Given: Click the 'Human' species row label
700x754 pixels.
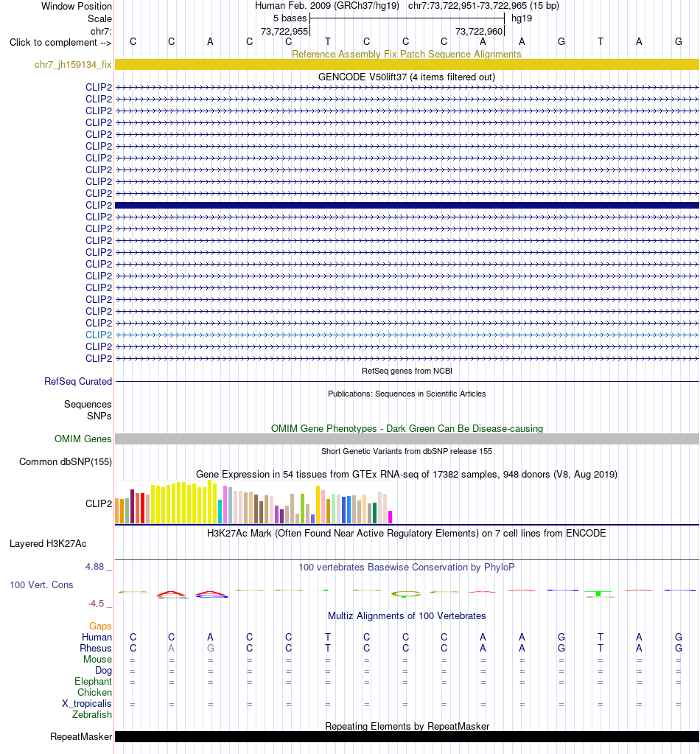Looking at the screenshot, I should [97, 637].
